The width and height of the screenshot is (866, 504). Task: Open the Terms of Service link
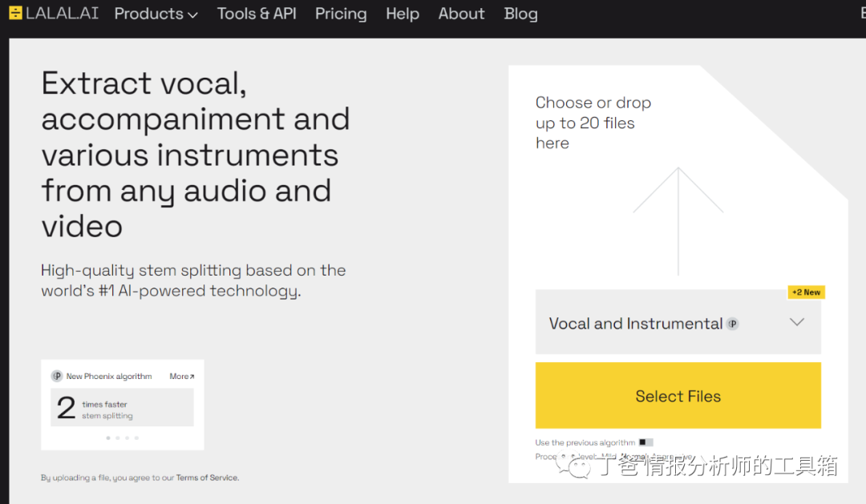pos(207,478)
